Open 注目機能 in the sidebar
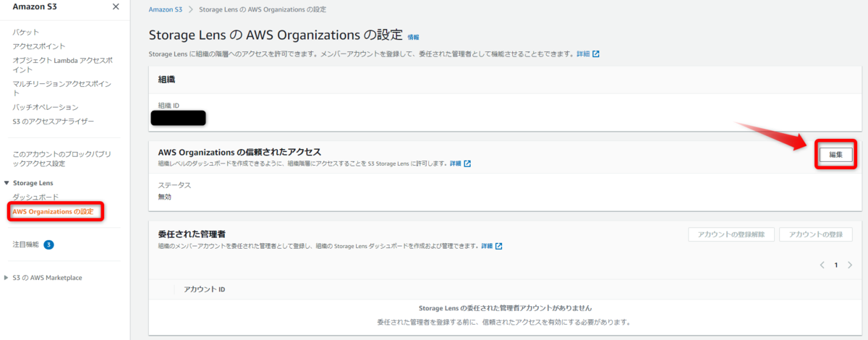 pyautogui.click(x=25, y=245)
